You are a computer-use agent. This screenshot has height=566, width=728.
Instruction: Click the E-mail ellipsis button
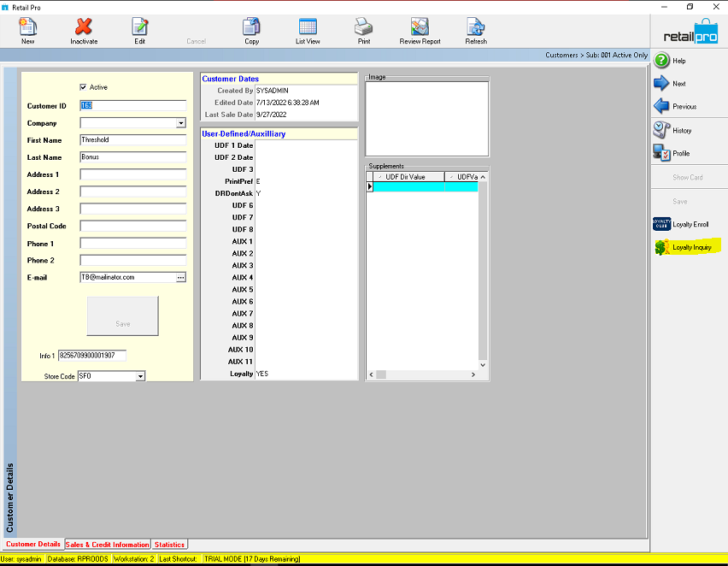(180, 277)
